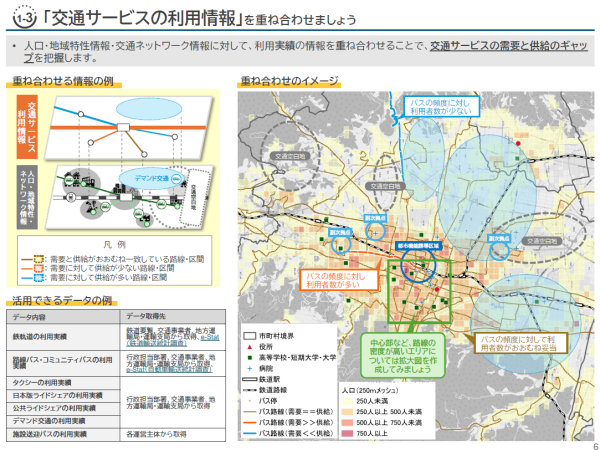
Task: Click the 750人以上 population color swatch
Action: point(349,433)
